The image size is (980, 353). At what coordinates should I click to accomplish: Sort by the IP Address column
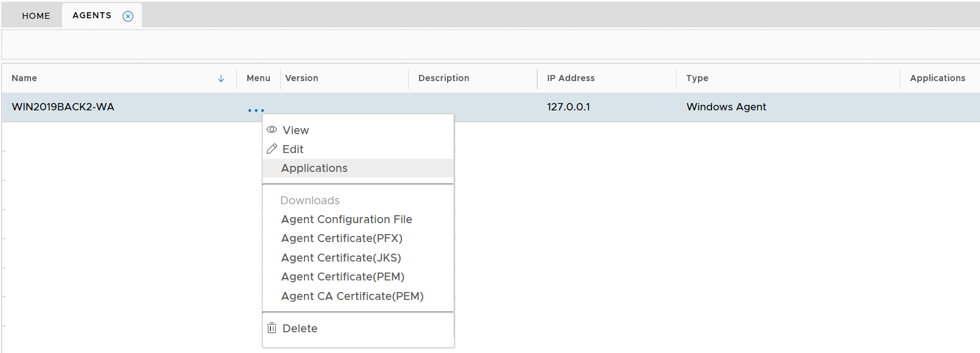(x=571, y=78)
